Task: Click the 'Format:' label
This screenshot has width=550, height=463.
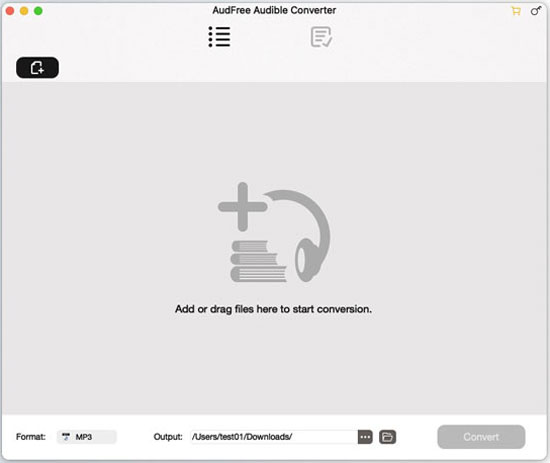Action: click(31, 437)
